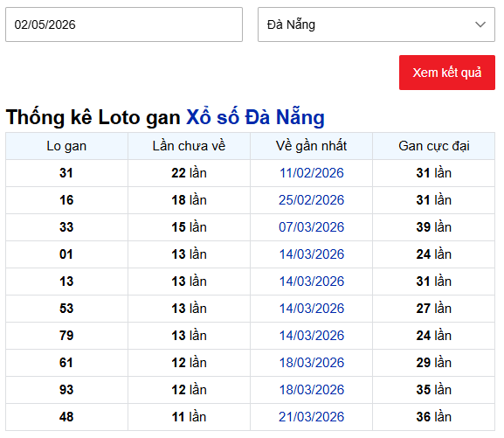This screenshot has width=504, height=438.
Task: Click the Lo gan column header
Action: pyautogui.click(x=66, y=146)
